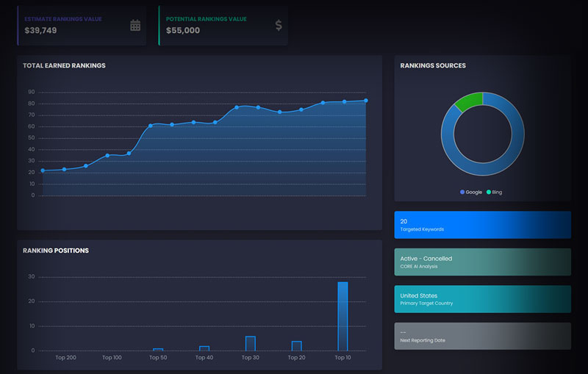The height and width of the screenshot is (374, 588).
Task: Click the Top 50 bar in Ranking Positions
Action: click(158, 349)
